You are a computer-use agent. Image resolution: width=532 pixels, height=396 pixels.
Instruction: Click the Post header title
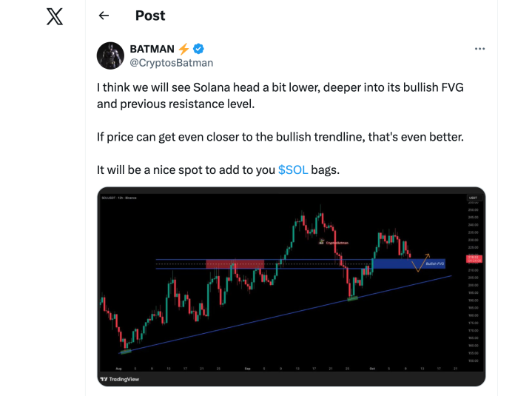point(150,16)
